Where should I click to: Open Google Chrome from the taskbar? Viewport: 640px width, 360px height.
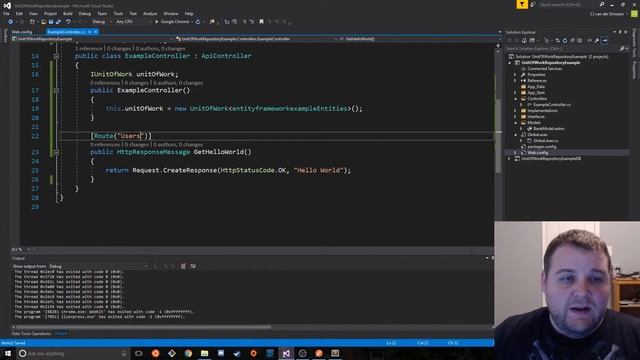pyautogui.click(x=188, y=353)
